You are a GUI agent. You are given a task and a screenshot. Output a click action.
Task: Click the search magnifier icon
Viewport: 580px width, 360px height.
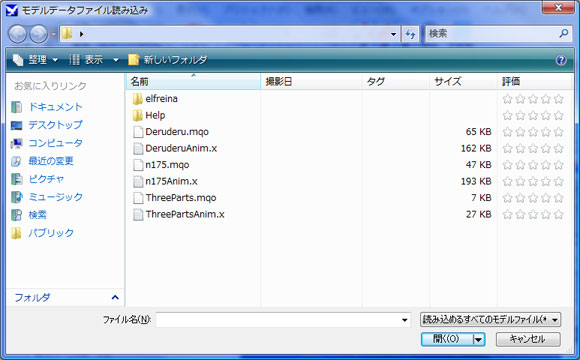coord(563,34)
